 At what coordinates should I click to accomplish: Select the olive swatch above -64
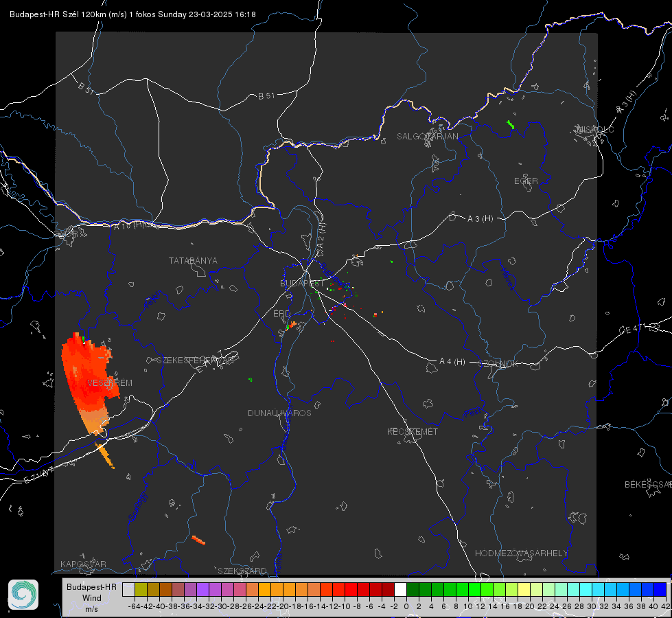(x=141, y=589)
